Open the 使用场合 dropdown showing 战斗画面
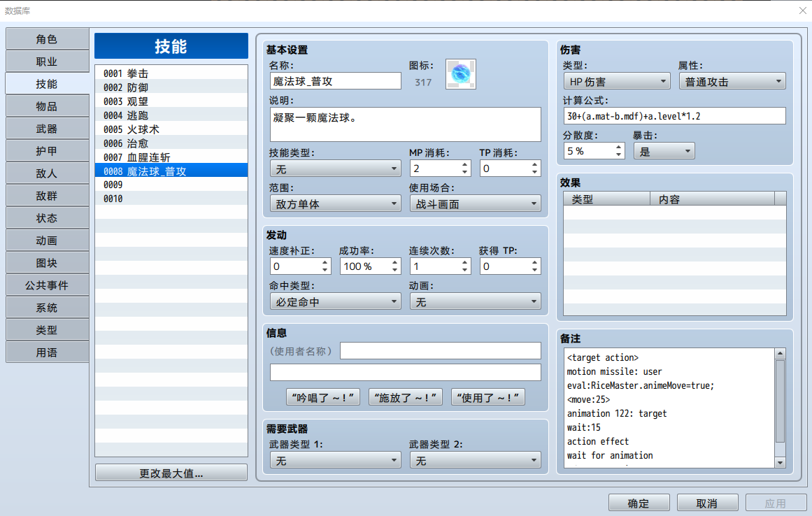Viewport: 812px width, 516px height. [x=476, y=204]
